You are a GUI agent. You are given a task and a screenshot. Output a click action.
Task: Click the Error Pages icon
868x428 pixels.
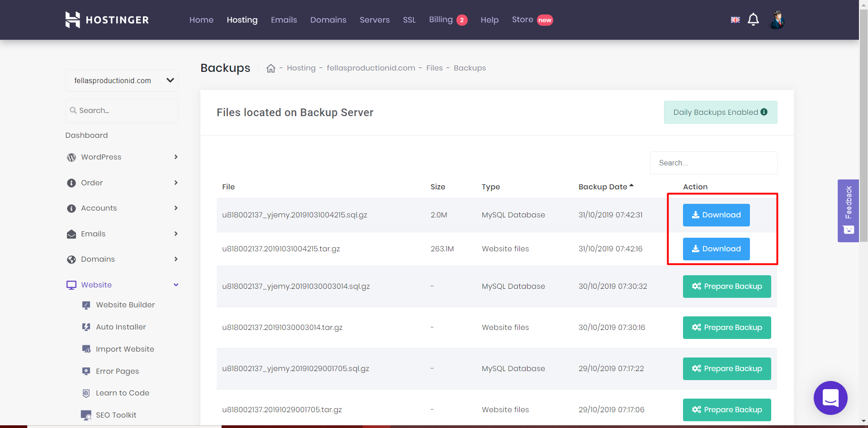point(86,372)
